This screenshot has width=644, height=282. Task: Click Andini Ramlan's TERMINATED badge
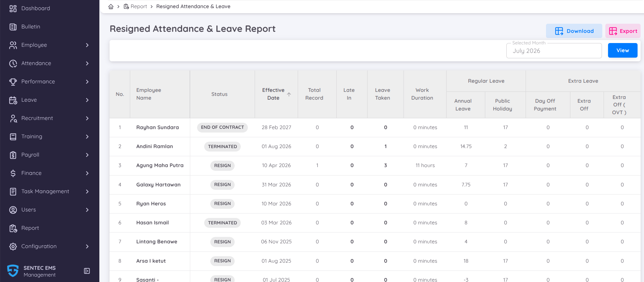(222, 146)
